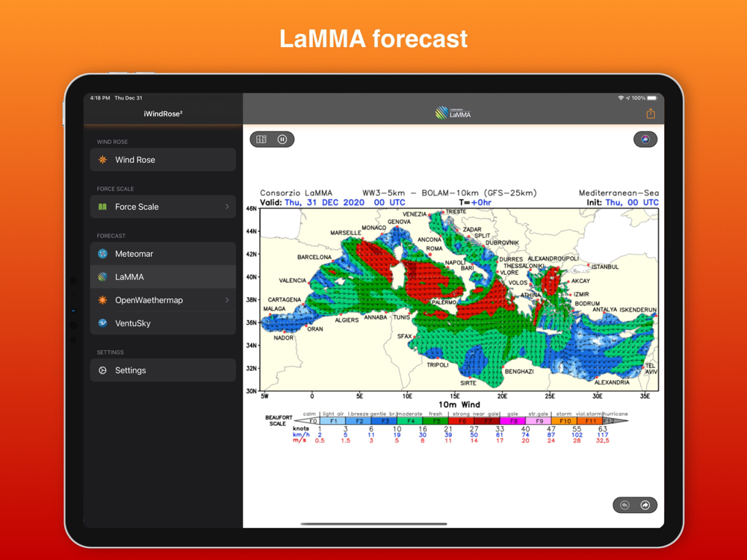Click the striped LaMMA sidebar icon
Viewport: 747px width, 560px height.
[x=102, y=277]
